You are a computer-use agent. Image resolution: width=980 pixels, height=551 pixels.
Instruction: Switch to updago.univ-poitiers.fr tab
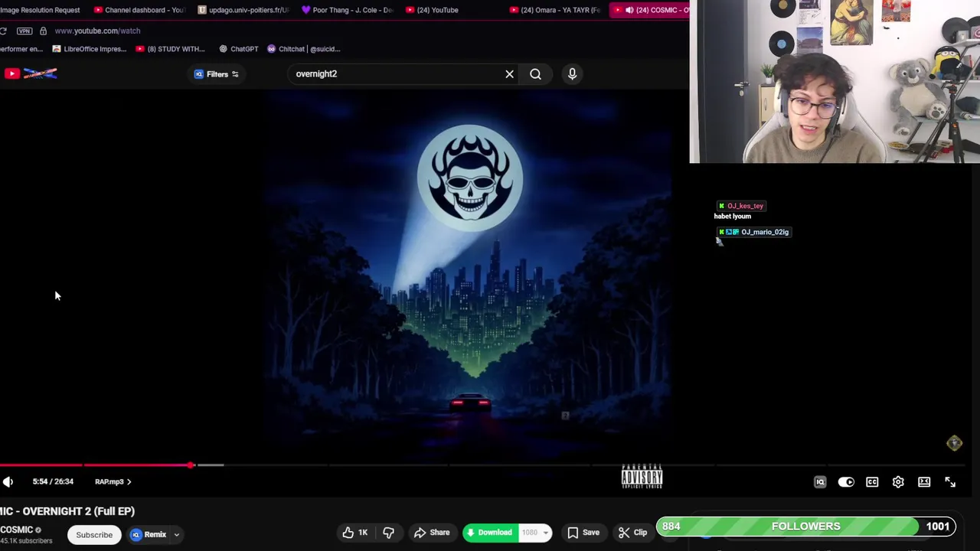click(243, 10)
